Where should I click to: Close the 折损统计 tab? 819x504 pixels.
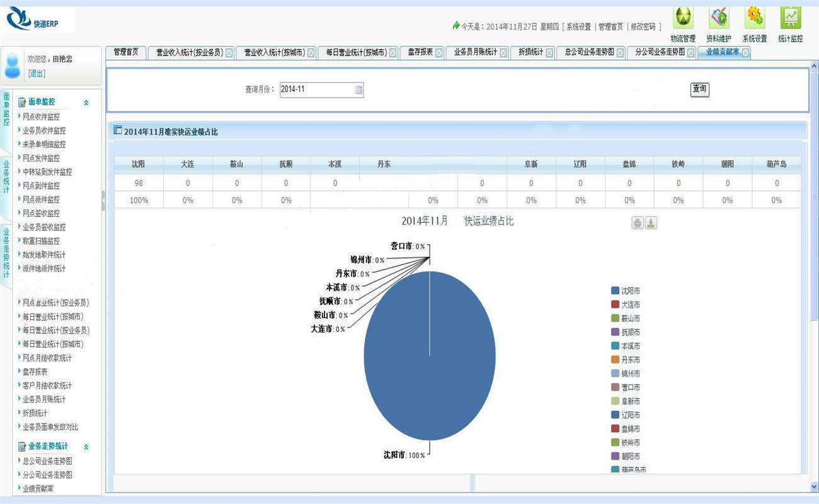click(549, 53)
